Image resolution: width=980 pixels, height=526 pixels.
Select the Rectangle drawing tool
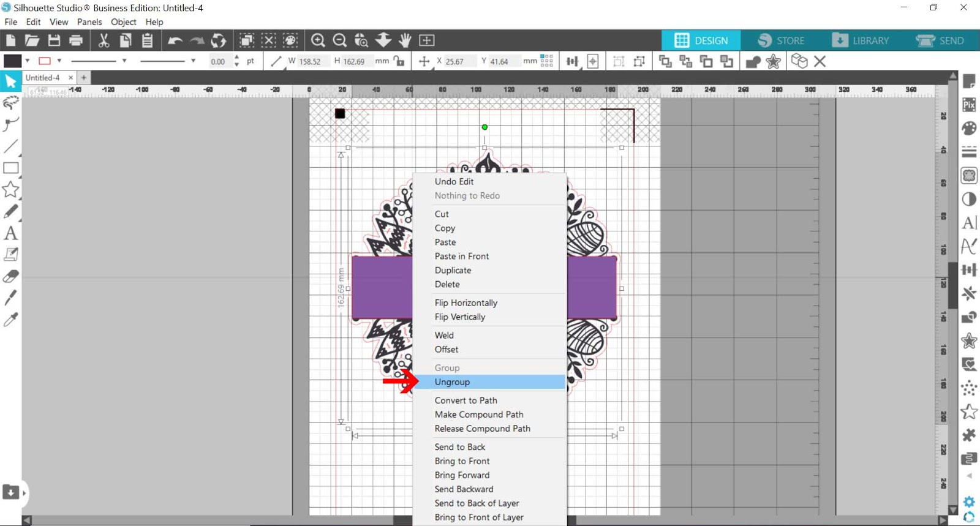pos(10,168)
